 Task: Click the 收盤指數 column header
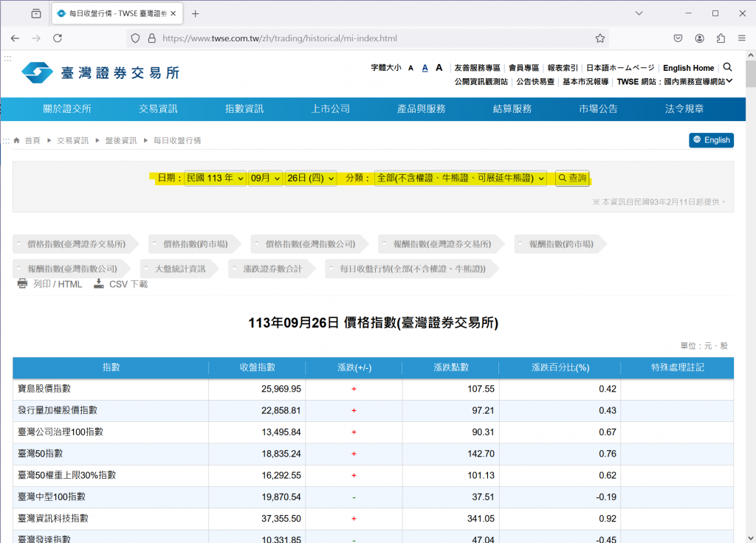pyautogui.click(x=258, y=367)
